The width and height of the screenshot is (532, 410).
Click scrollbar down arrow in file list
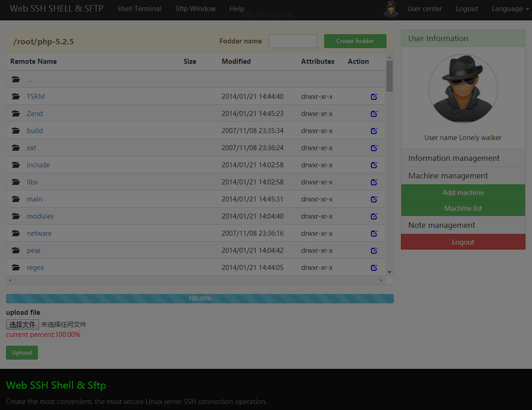389,272
